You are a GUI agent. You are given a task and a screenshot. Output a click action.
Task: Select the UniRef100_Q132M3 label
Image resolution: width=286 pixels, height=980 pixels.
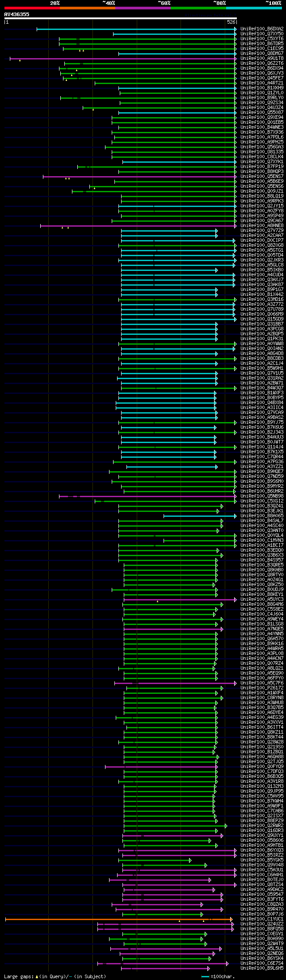262,786
